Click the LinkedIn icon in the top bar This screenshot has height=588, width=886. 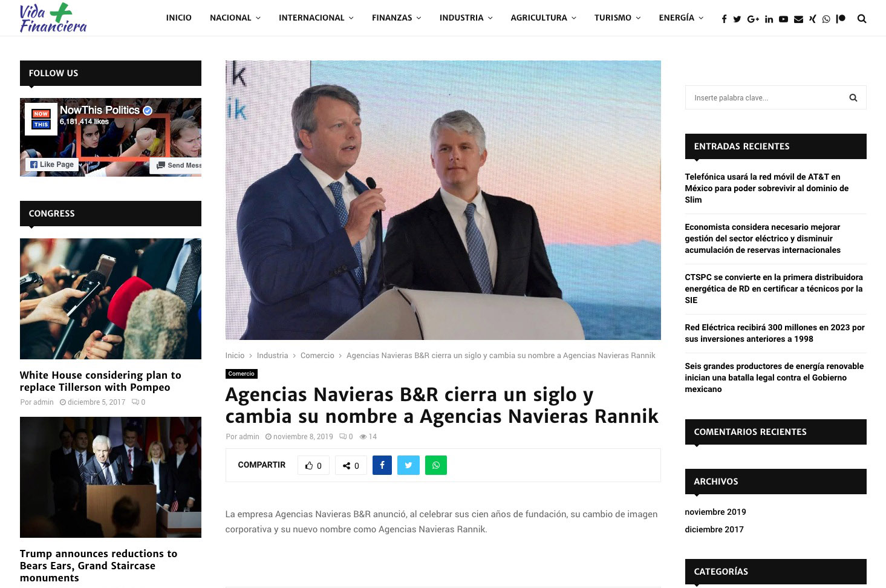(769, 19)
